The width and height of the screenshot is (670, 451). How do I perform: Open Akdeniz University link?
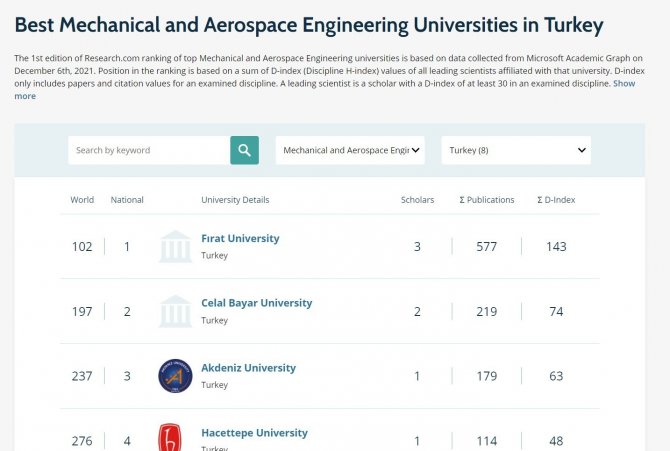coord(248,368)
